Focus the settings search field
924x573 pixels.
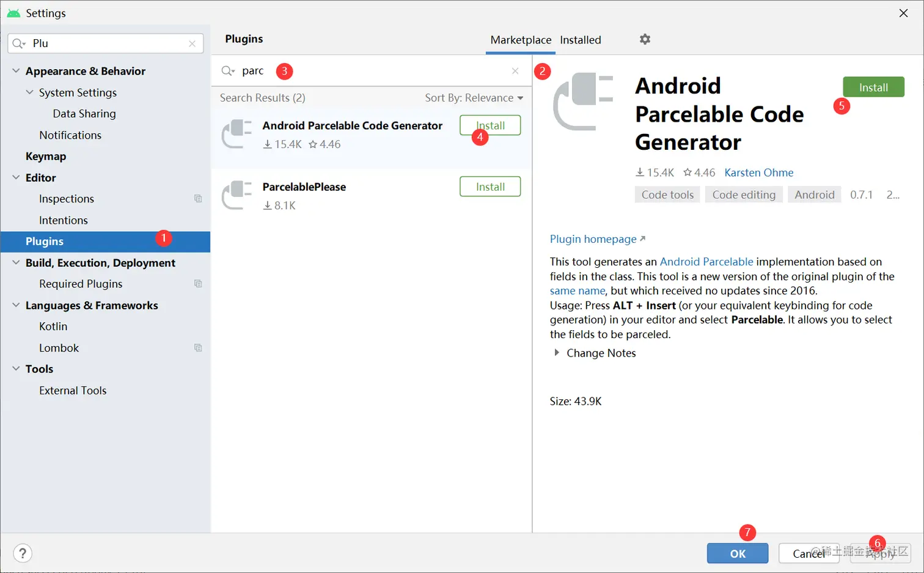[105, 43]
